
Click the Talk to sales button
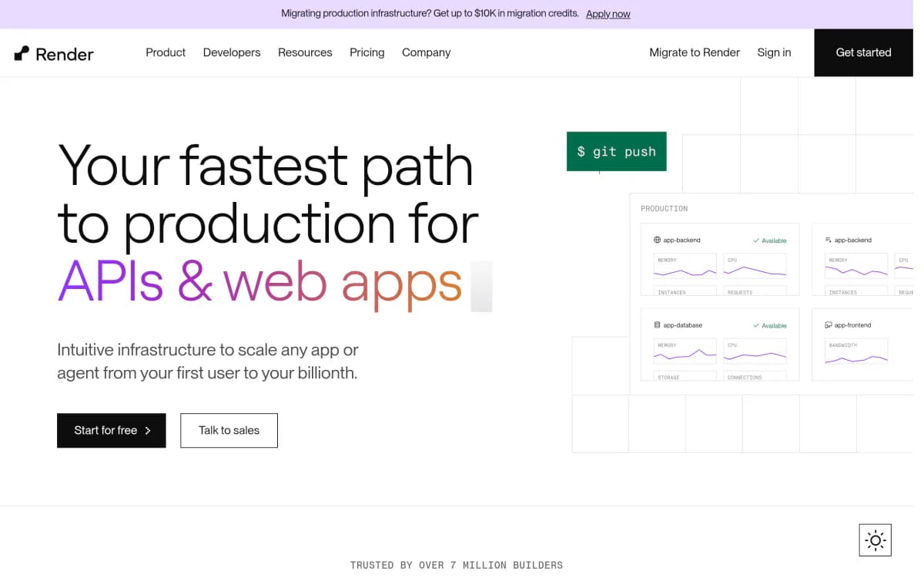click(229, 431)
